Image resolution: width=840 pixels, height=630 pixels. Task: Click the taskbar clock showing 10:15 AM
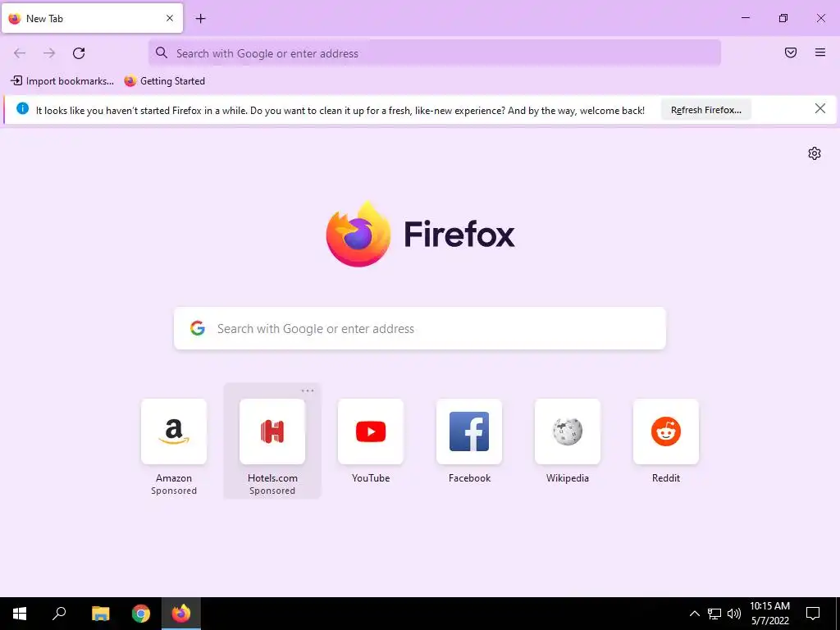point(769,614)
